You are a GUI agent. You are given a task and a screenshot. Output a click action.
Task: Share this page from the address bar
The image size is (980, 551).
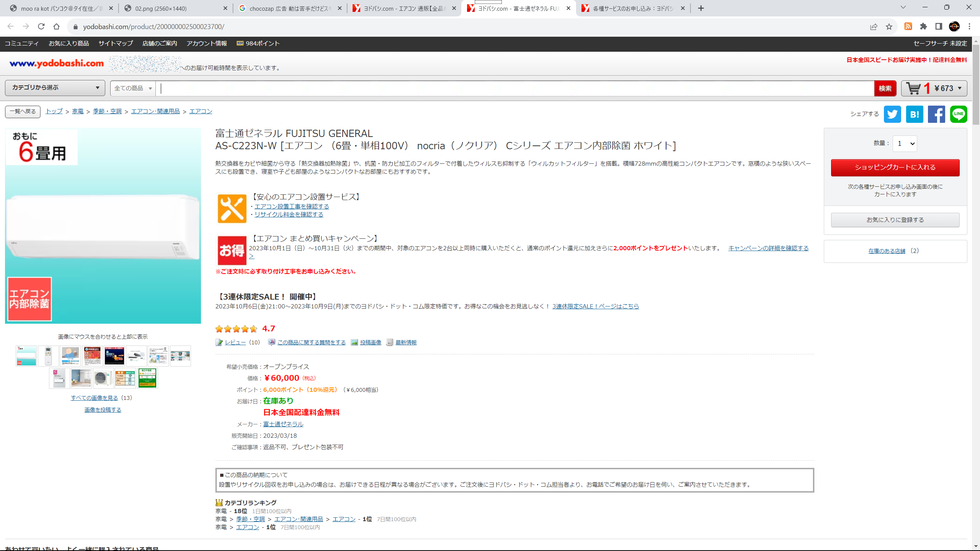[x=874, y=26]
